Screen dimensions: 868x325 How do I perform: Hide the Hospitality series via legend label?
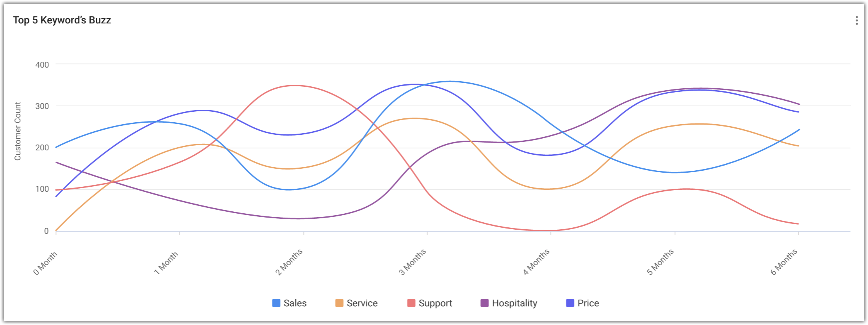[x=514, y=303]
